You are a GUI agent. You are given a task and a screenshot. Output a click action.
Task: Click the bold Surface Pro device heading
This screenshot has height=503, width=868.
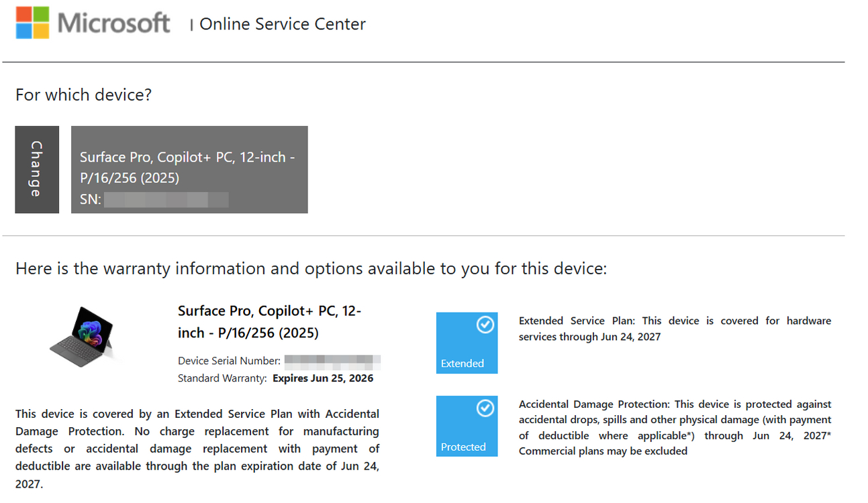269,321
